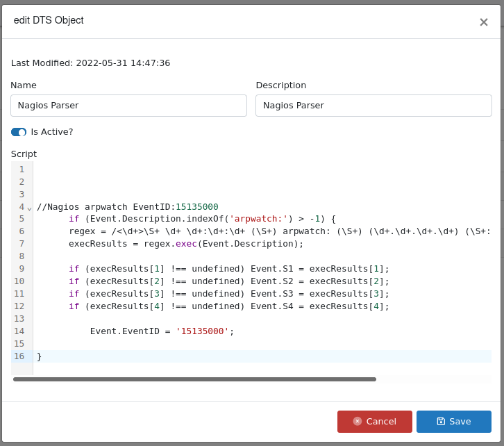Click the closing brace on line 16
504x446 pixels.
[39, 356]
